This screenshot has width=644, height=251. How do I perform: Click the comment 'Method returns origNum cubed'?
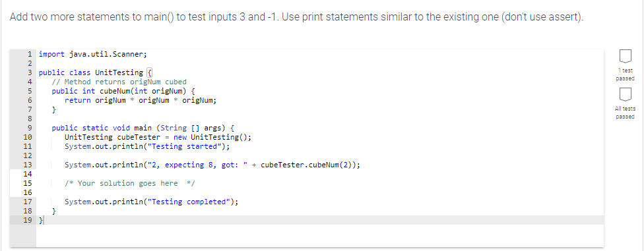[x=119, y=82]
